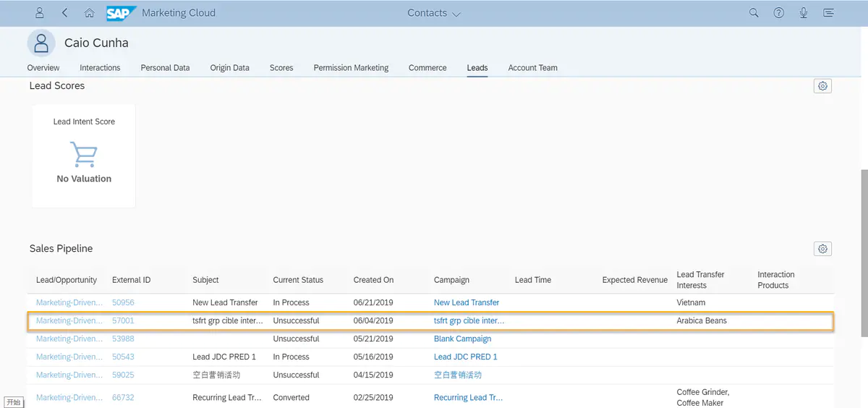Open Sales Pipeline settings gear
868x408 pixels.
822,249
